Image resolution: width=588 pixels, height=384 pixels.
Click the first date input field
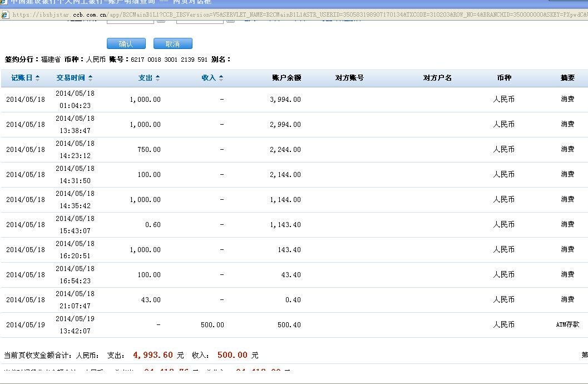130,21
